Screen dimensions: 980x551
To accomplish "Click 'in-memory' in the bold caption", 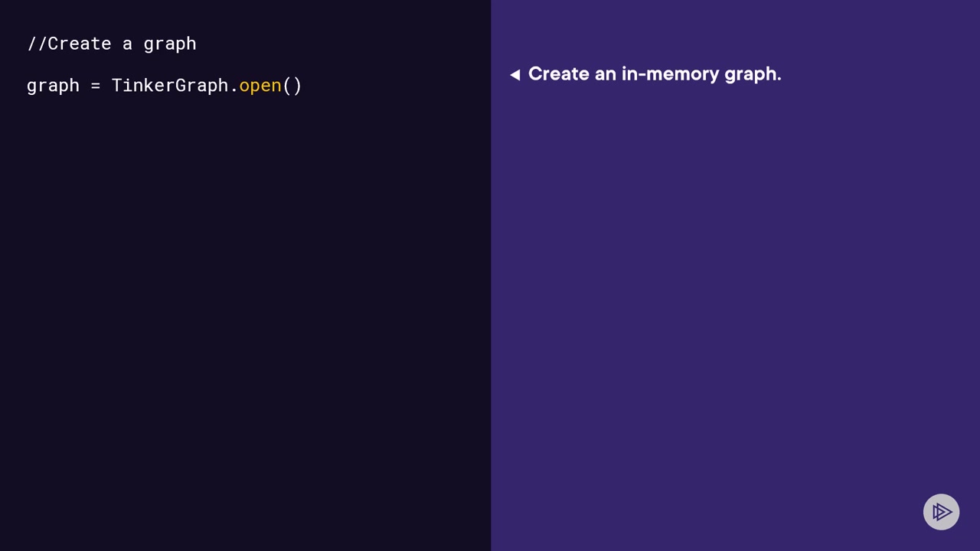I will 659,74.
